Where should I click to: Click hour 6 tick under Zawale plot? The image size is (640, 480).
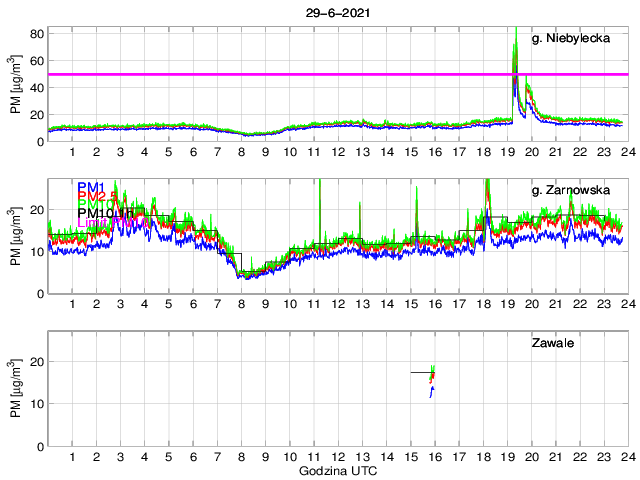pyautogui.click(x=193, y=457)
